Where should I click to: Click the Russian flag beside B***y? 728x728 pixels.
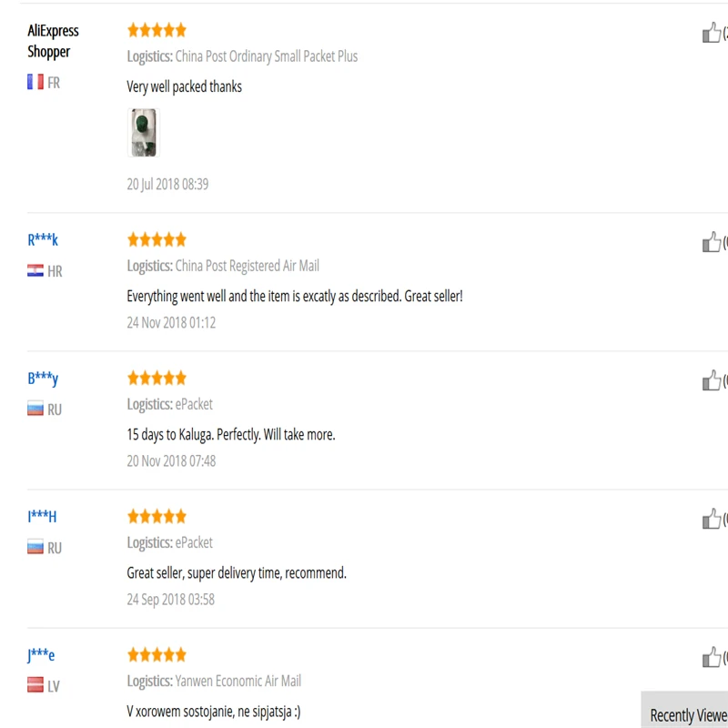point(35,409)
